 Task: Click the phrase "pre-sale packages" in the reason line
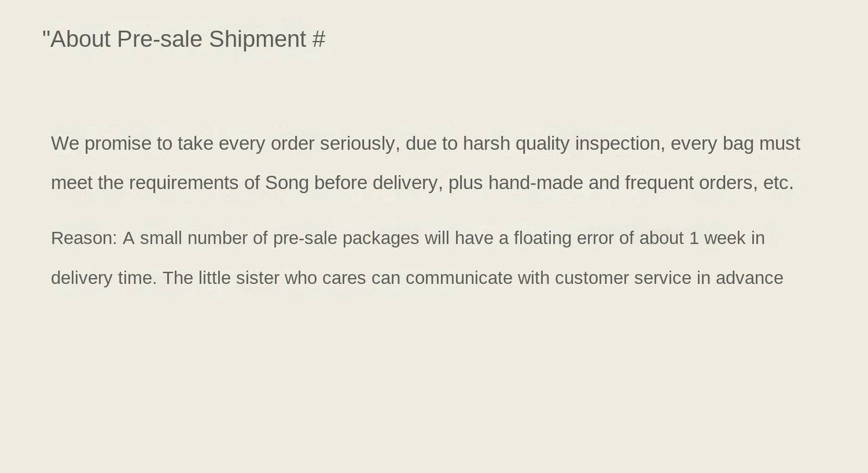tap(346, 238)
